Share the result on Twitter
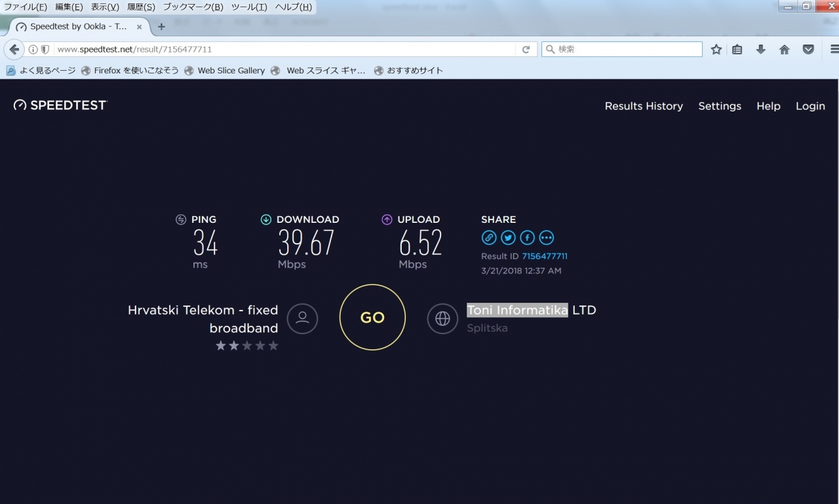Image resolution: width=839 pixels, height=504 pixels. pos(508,238)
